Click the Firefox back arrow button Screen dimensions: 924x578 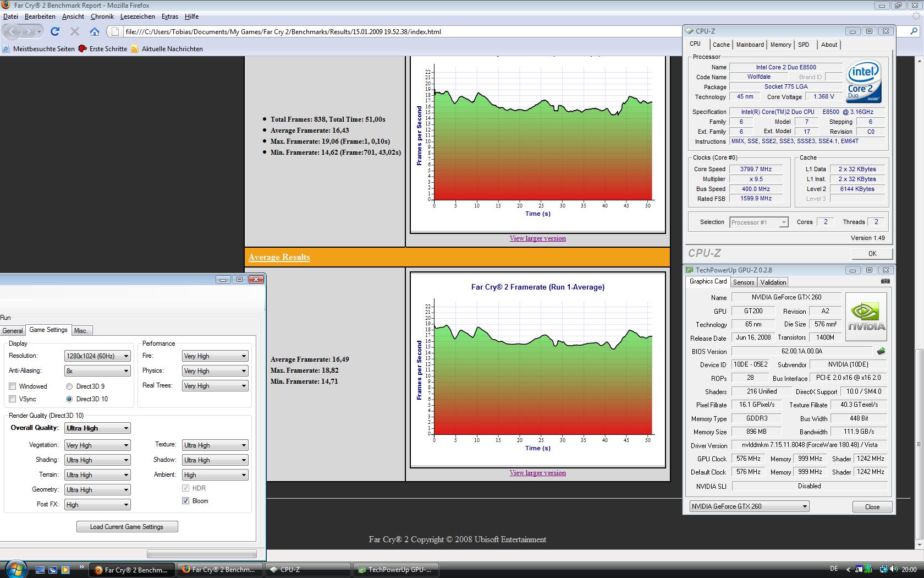coord(13,32)
